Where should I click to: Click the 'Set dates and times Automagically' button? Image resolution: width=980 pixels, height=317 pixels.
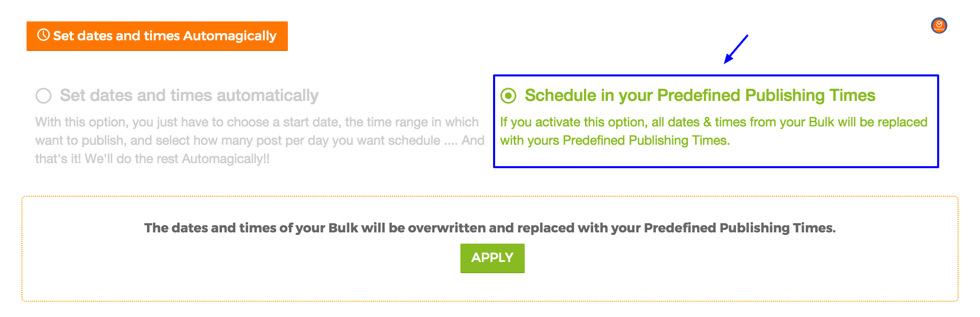[157, 36]
